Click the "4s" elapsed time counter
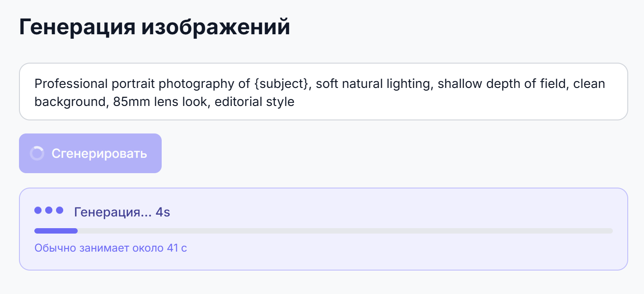The height and width of the screenshot is (294, 644). [163, 212]
